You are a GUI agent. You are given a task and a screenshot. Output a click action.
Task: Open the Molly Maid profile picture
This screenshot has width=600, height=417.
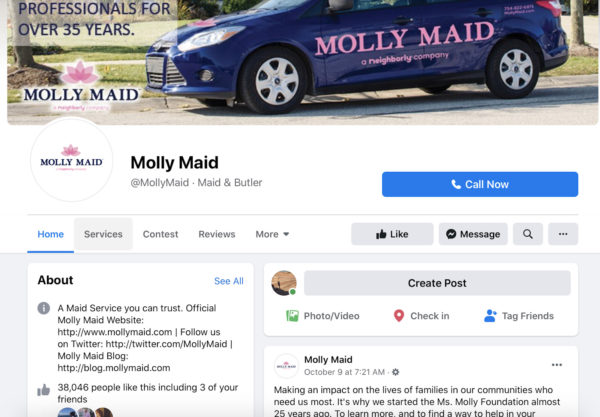(72, 160)
